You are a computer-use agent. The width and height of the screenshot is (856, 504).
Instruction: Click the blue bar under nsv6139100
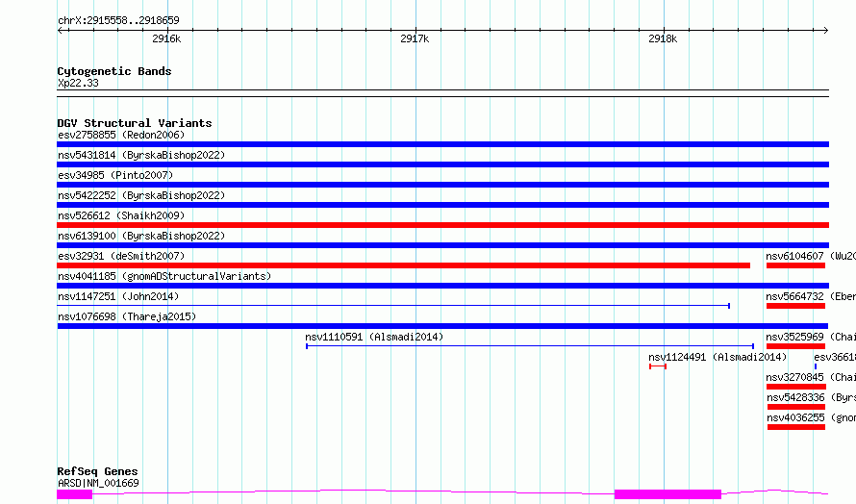click(442, 245)
